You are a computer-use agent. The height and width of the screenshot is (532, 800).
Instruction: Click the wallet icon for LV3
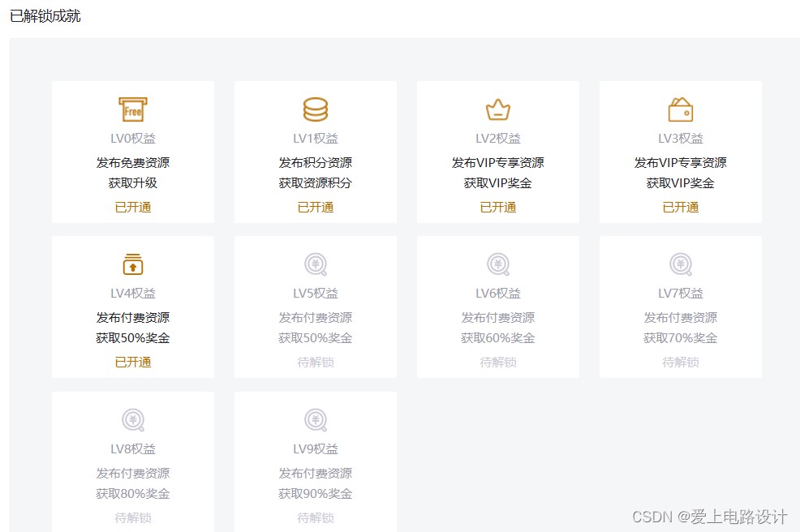pos(681,109)
